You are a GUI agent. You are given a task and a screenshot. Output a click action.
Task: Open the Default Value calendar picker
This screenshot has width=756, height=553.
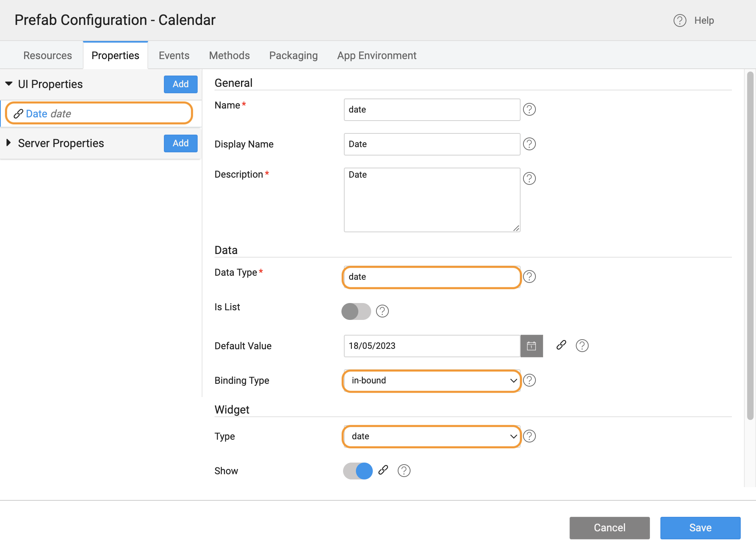531,346
